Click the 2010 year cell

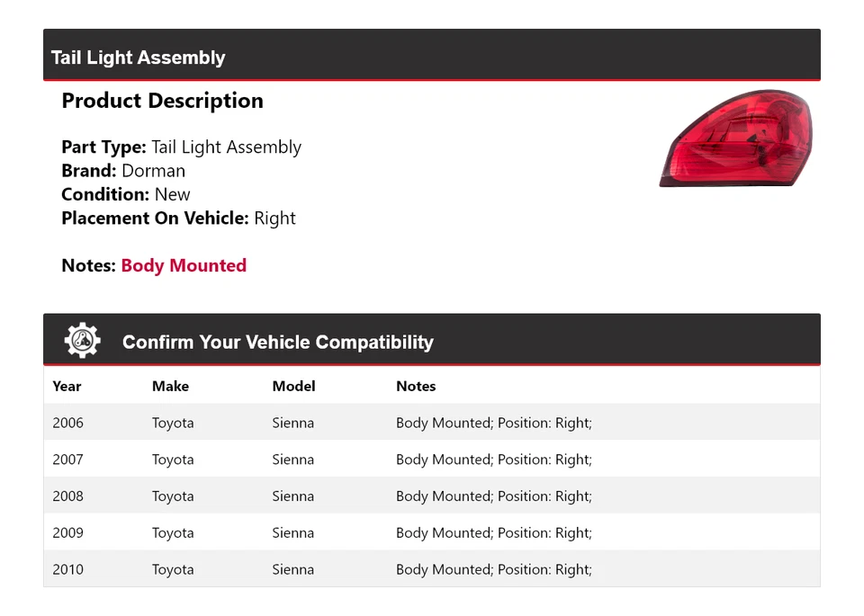point(67,569)
